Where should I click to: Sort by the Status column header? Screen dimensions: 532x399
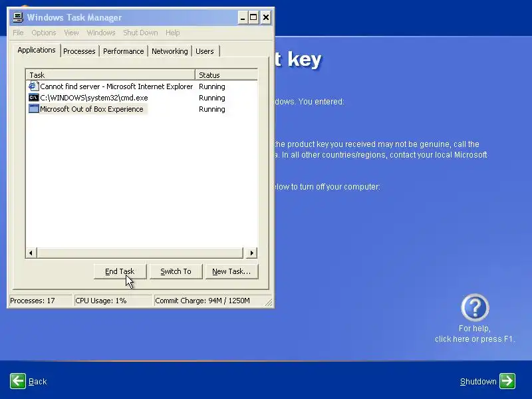pos(226,75)
